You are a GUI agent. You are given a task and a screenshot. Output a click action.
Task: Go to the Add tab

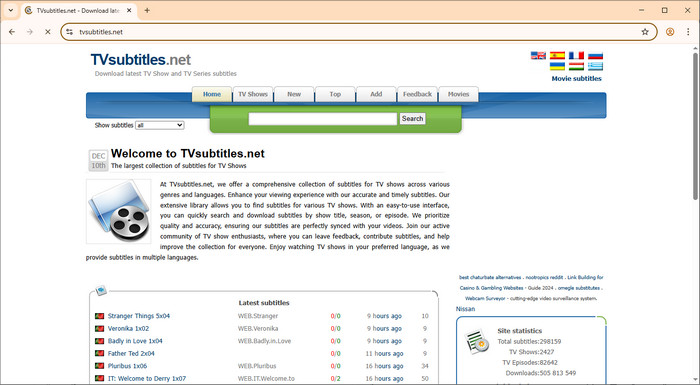(376, 94)
